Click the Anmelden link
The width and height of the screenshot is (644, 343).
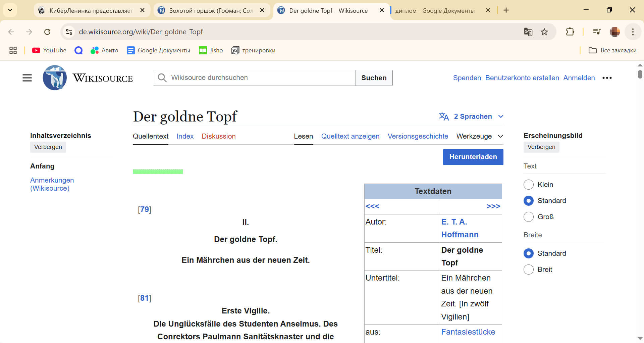click(579, 78)
